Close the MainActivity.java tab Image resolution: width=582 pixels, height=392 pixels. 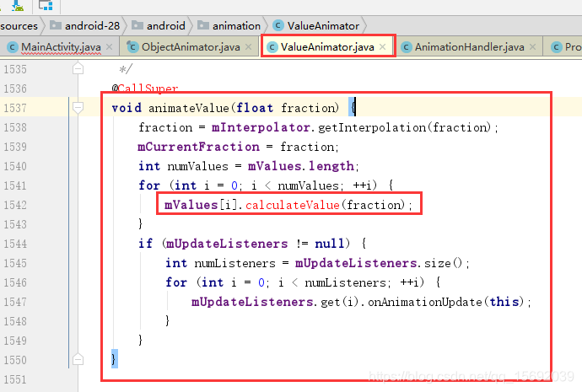point(109,47)
